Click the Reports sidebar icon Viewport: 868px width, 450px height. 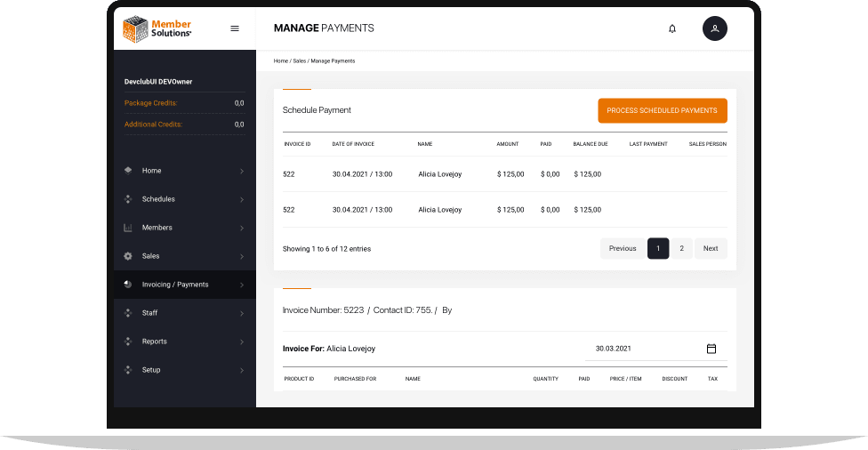[x=128, y=342]
